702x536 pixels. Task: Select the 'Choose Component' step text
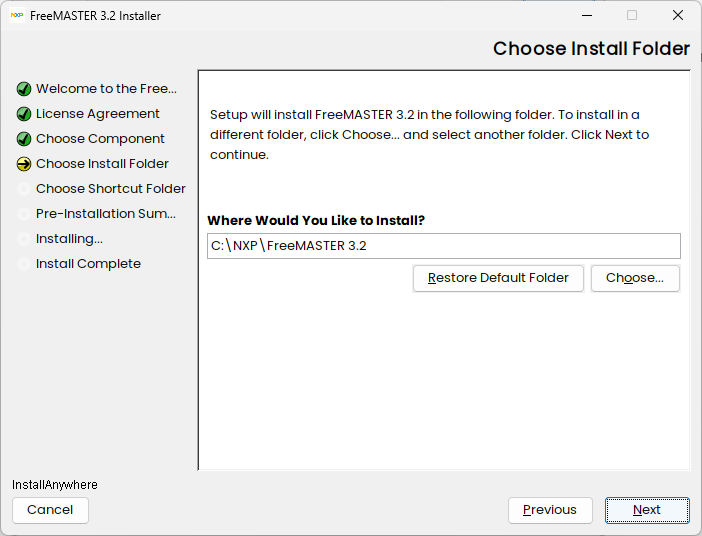click(x=100, y=139)
